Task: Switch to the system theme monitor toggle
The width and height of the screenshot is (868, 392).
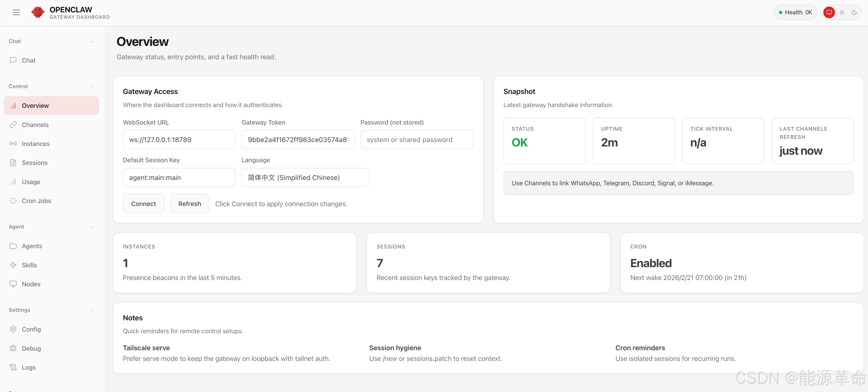Action: 829,12
